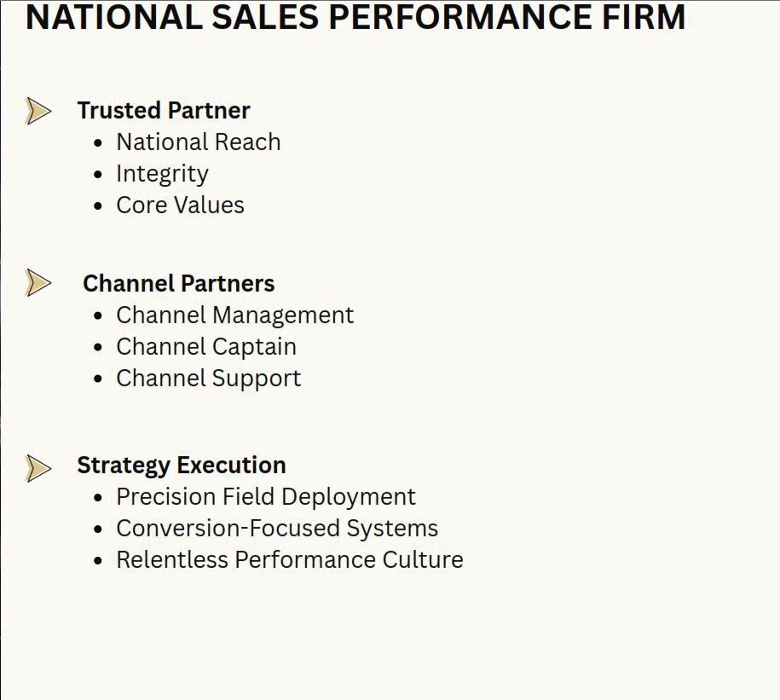Click the Channel Captain bullet item
This screenshot has height=700, width=780.
206,347
